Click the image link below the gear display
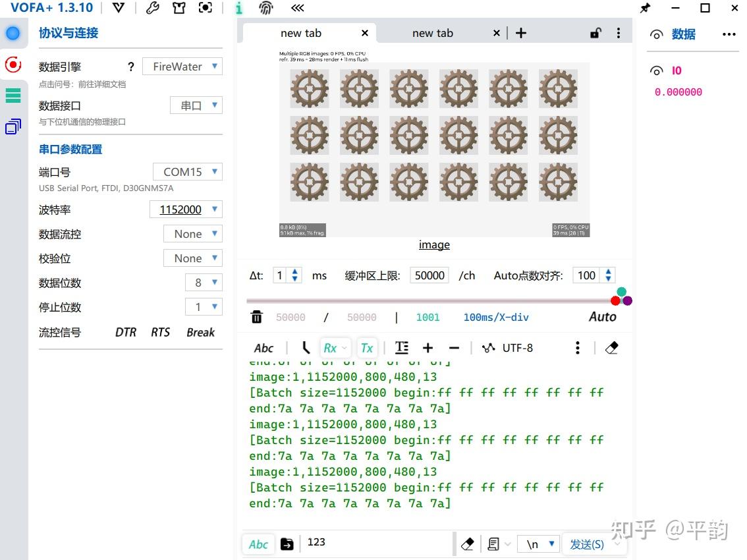 click(434, 244)
